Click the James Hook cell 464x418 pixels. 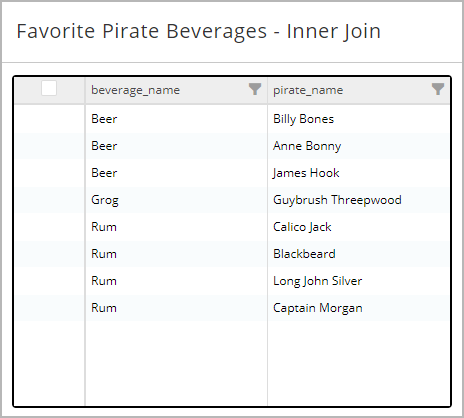tap(358, 173)
